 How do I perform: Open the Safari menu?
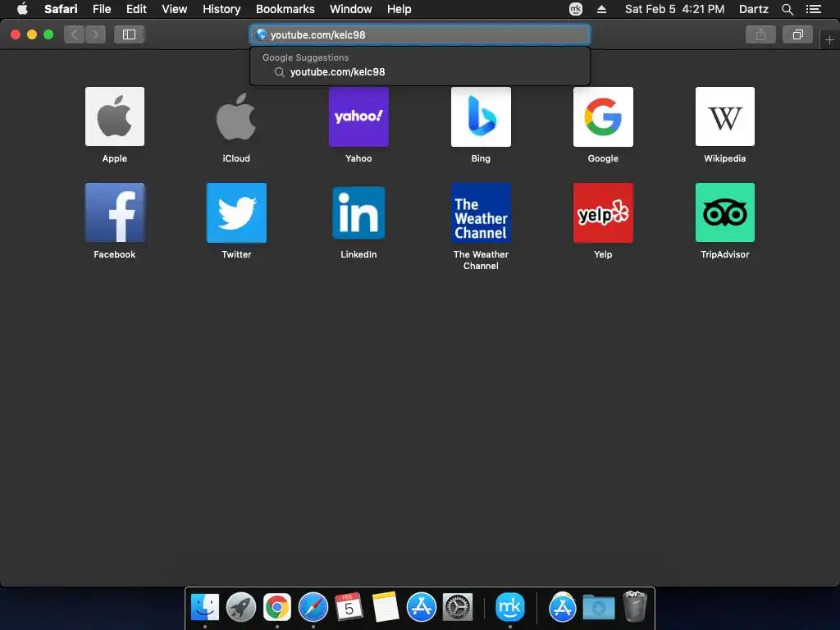(x=61, y=9)
